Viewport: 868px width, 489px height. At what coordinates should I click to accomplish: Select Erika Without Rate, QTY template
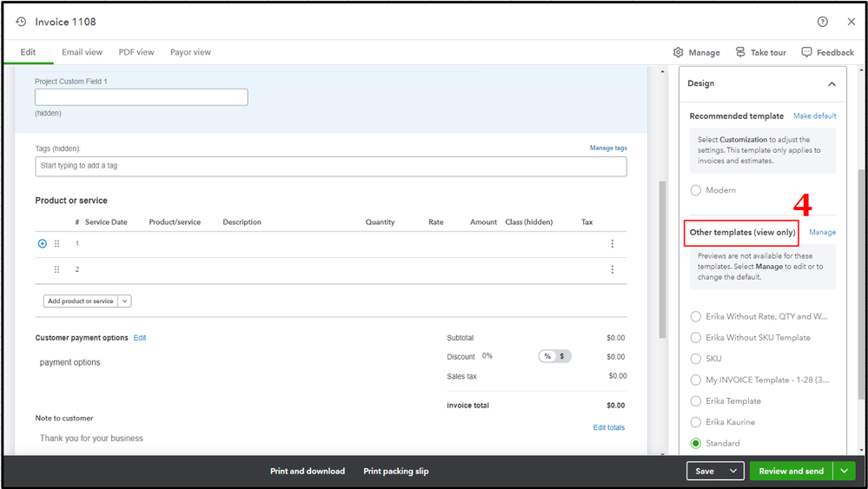pyautogui.click(x=696, y=316)
